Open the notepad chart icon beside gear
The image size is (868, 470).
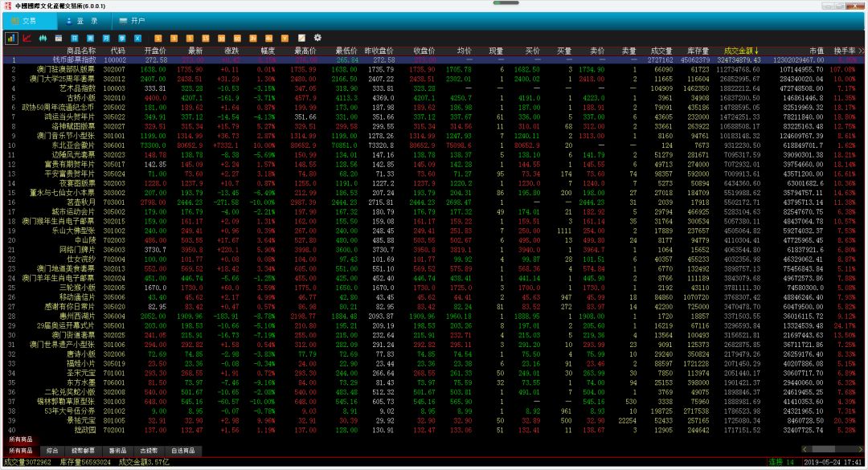click(301, 39)
